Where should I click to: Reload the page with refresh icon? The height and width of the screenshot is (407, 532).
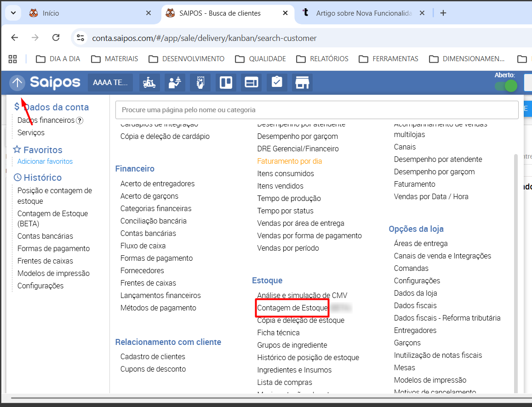pyautogui.click(x=56, y=38)
